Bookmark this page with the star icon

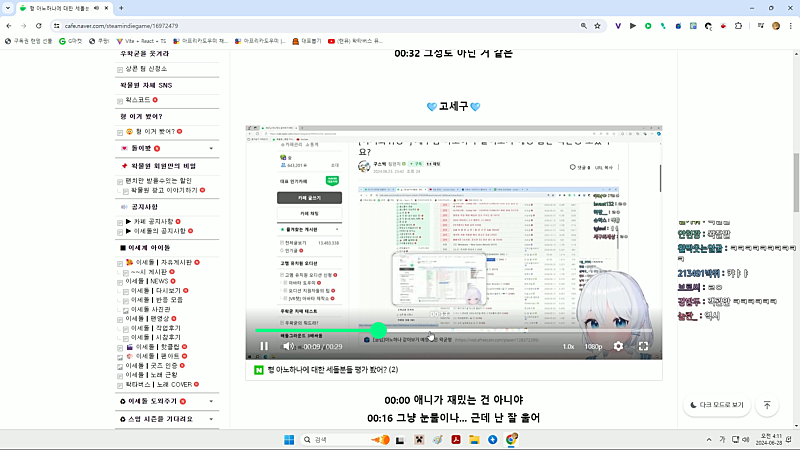point(597,26)
